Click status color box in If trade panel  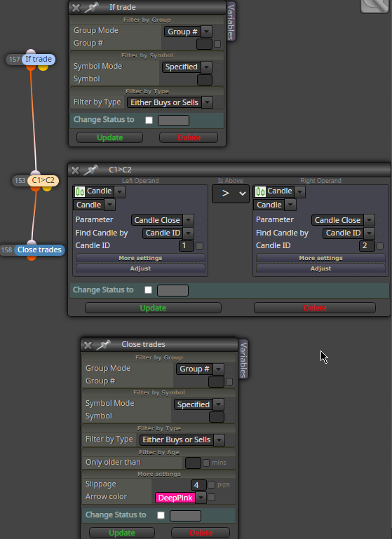point(173,121)
